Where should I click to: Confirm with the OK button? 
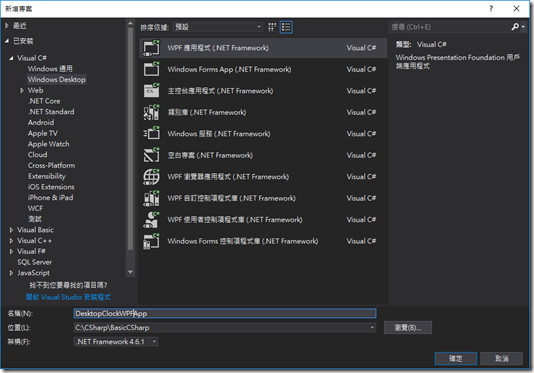[x=456, y=359]
